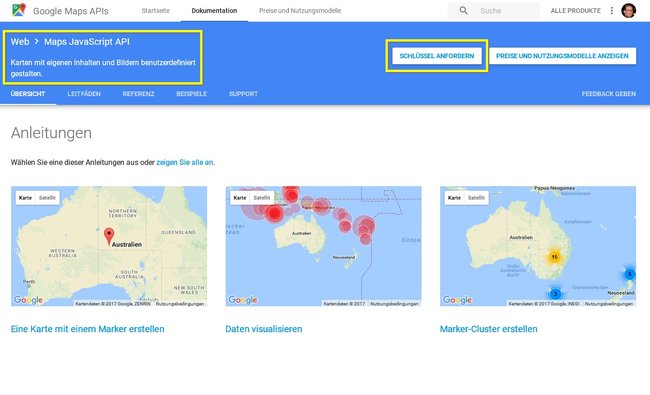This screenshot has height=395, width=650.
Task: Open the Dokumentation top tab
Action: pyautogui.click(x=214, y=11)
